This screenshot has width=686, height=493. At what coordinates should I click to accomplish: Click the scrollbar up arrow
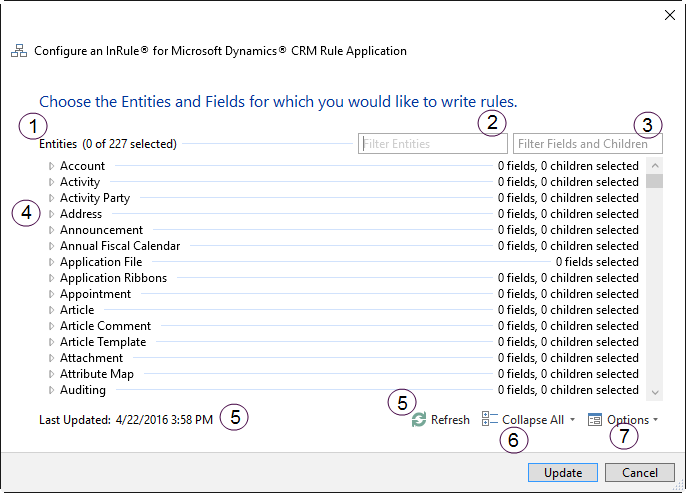click(655, 165)
